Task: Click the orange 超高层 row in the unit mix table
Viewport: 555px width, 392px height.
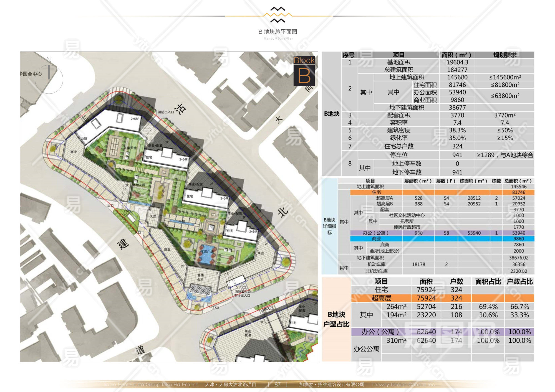Action: tap(381, 298)
